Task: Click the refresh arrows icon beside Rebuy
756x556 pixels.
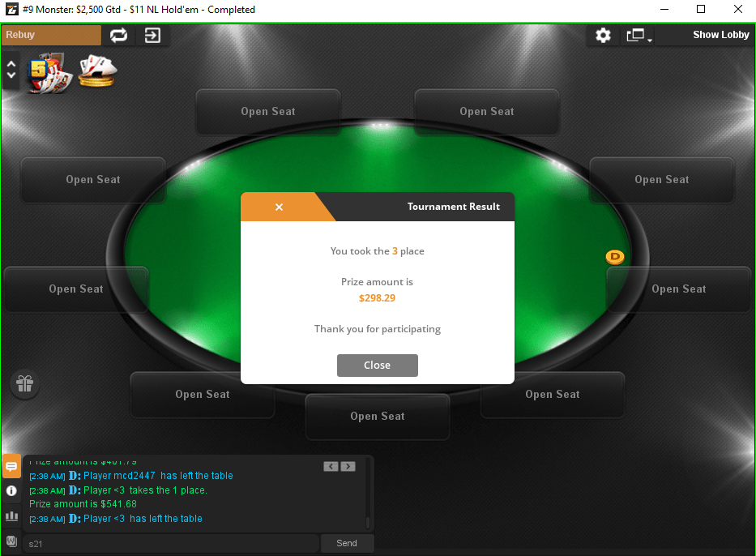Action: pyautogui.click(x=118, y=35)
